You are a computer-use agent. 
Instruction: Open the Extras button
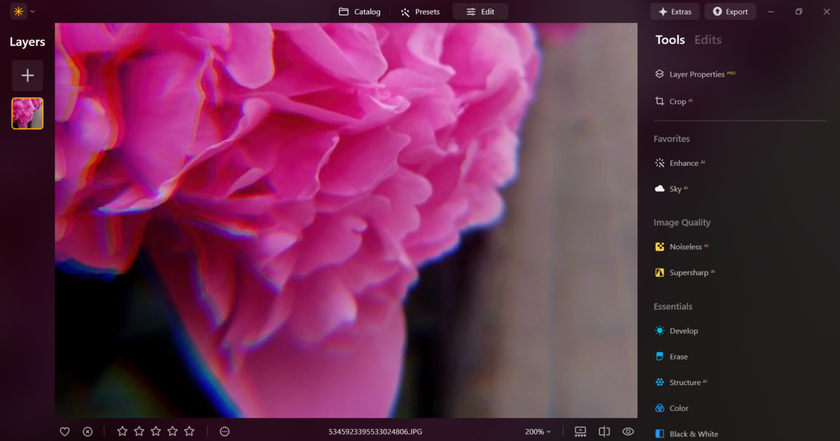[x=674, y=12]
